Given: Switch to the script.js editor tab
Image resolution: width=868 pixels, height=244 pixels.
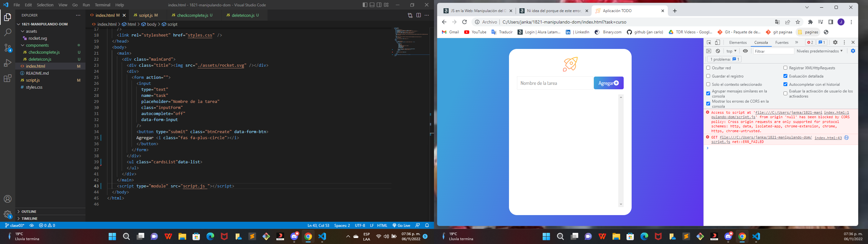Looking at the screenshot, I should point(146,15).
